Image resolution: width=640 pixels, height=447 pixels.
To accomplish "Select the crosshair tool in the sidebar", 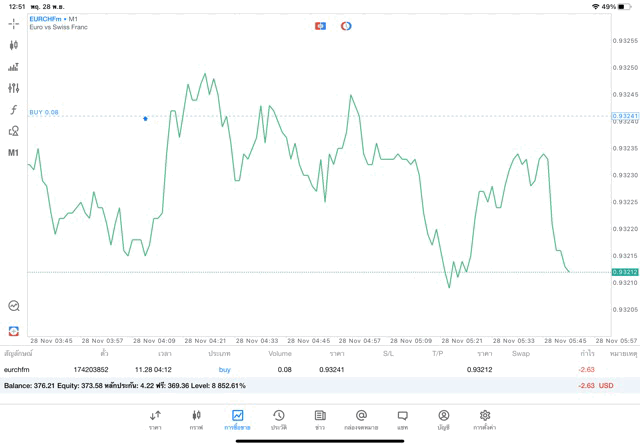I will coord(14,23).
